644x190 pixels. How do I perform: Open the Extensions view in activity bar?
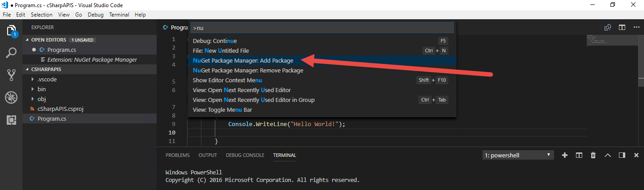pyautogui.click(x=11, y=119)
